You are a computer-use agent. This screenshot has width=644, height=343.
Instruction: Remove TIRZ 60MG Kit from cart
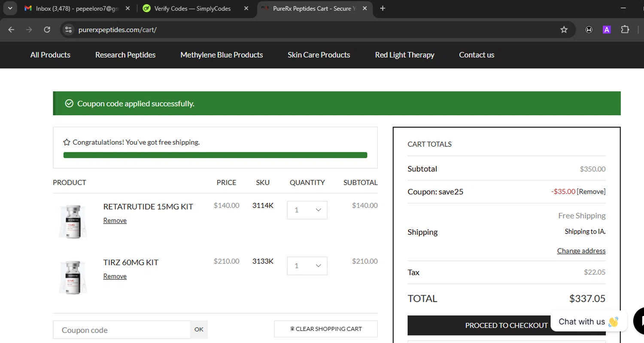coord(115,276)
